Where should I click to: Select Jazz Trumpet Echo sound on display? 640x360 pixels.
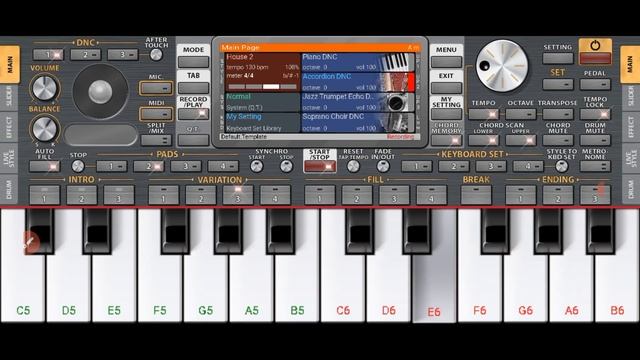358,102
